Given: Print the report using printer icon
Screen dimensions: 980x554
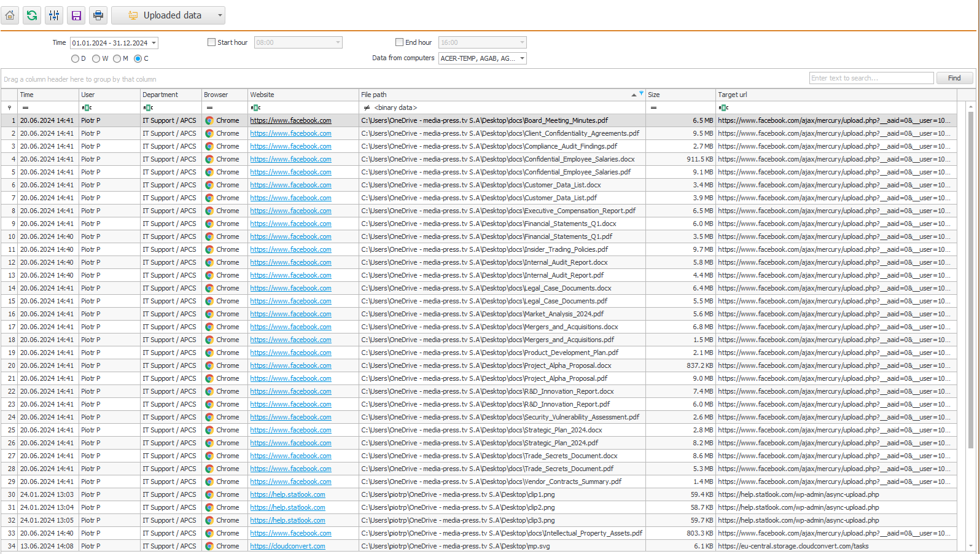Looking at the screenshot, I should (x=98, y=15).
